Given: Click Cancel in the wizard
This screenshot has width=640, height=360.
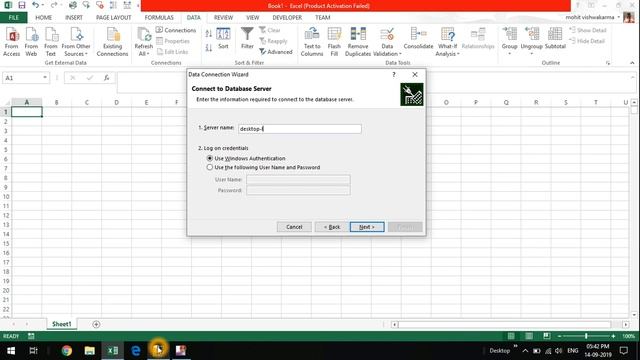Looking at the screenshot, I should [294, 227].
